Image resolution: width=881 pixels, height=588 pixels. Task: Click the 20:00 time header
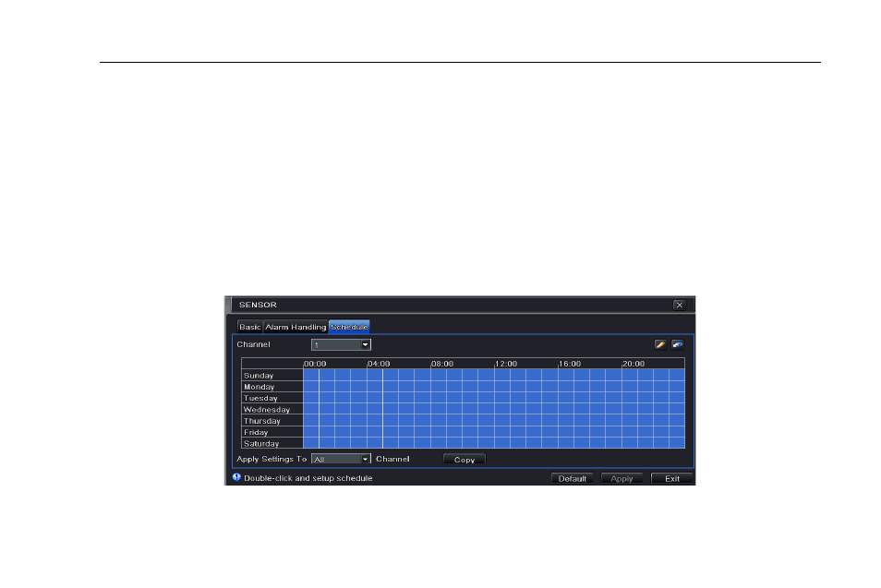point(634,364)
